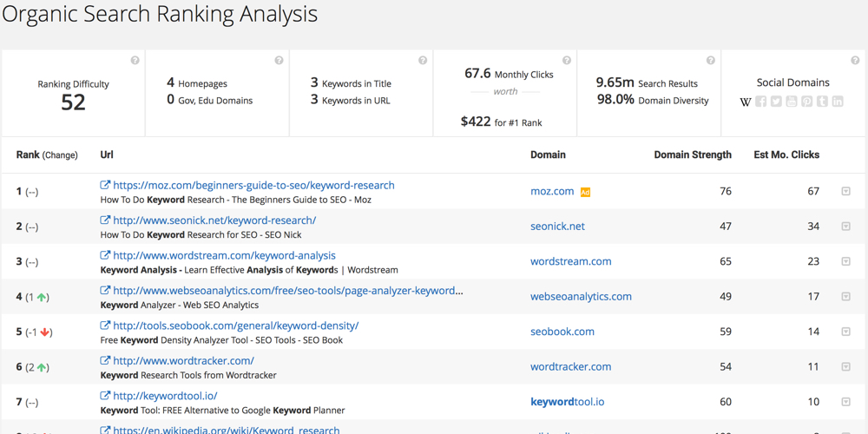
Task: Click webseoanalytics.com in Domain column
Action: click(581, 297)
